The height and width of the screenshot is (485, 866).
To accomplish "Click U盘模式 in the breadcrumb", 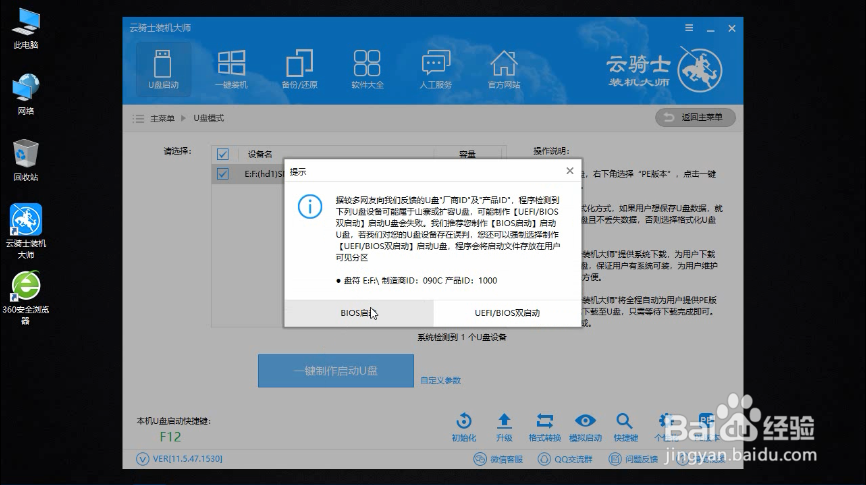I will coord(209,118).
